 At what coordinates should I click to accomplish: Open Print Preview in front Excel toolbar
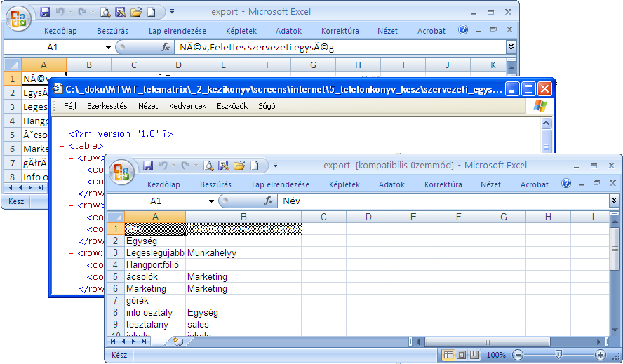coord(208,166)
